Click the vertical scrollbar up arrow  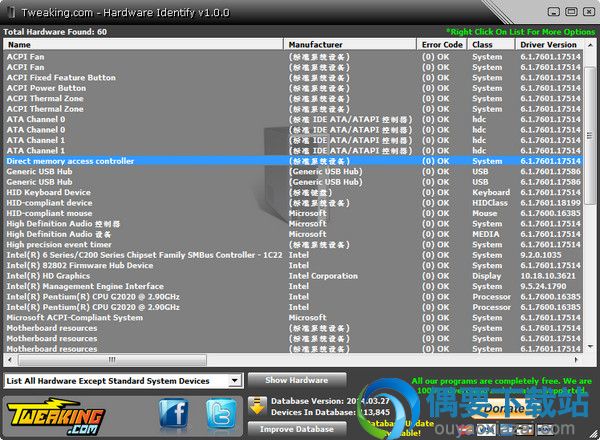click(x=590, y=45)
